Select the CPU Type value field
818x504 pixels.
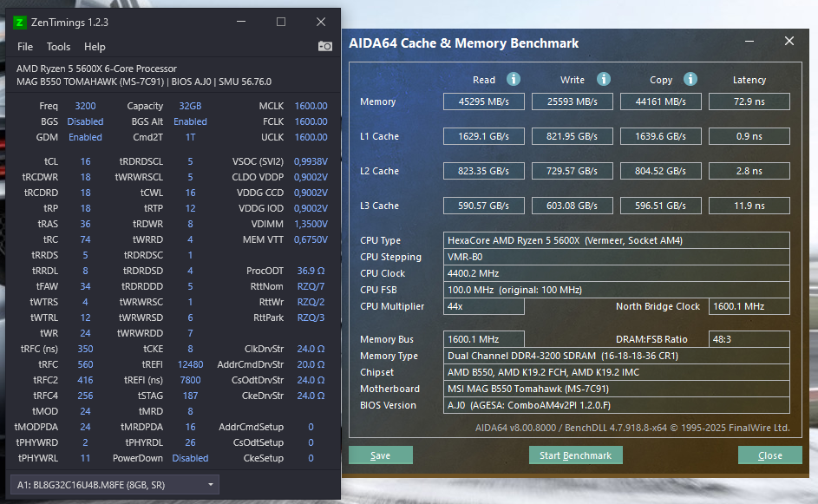click(616, 240)
